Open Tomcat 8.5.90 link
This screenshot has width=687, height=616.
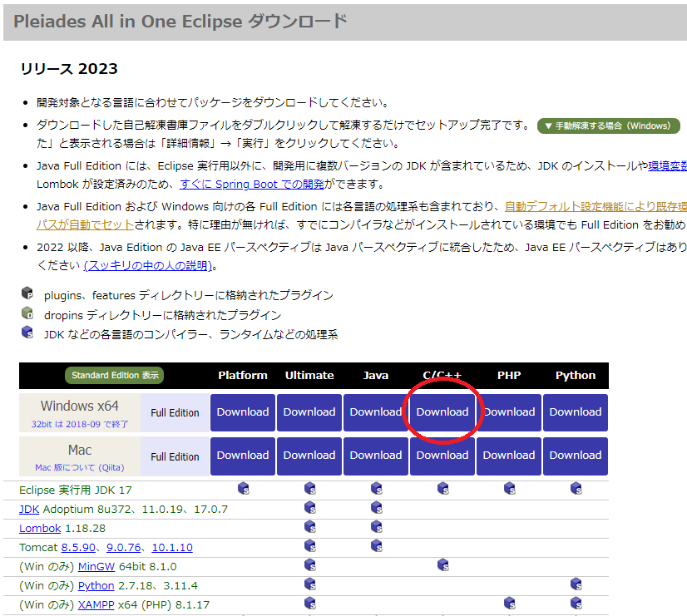pyautogui.click(x=78, y=548)
